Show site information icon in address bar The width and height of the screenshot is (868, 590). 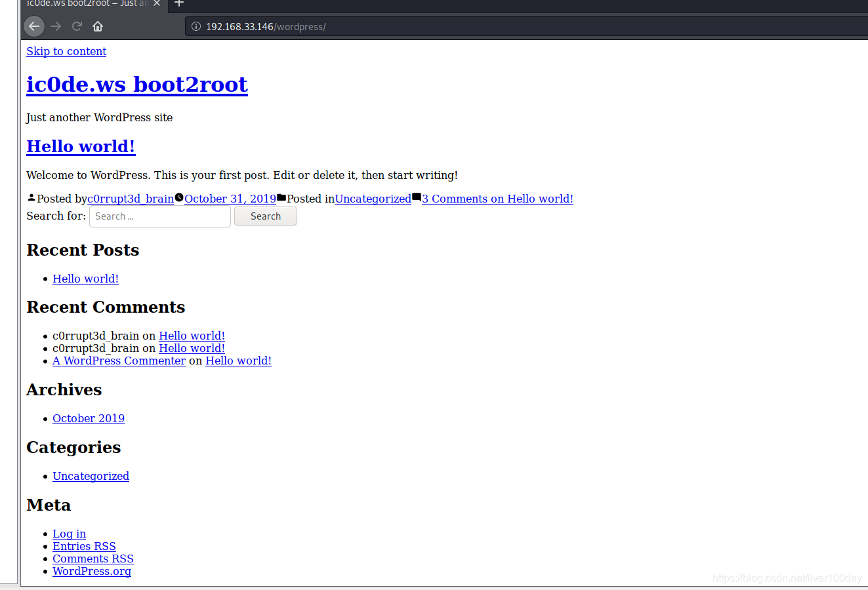(x=196, y=26)
